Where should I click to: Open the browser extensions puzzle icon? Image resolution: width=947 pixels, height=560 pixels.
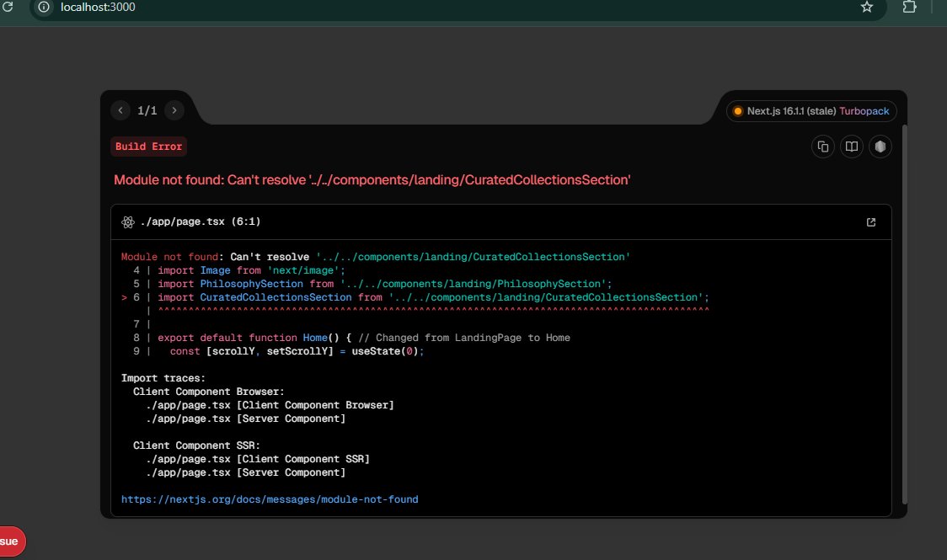coord(909,7)
